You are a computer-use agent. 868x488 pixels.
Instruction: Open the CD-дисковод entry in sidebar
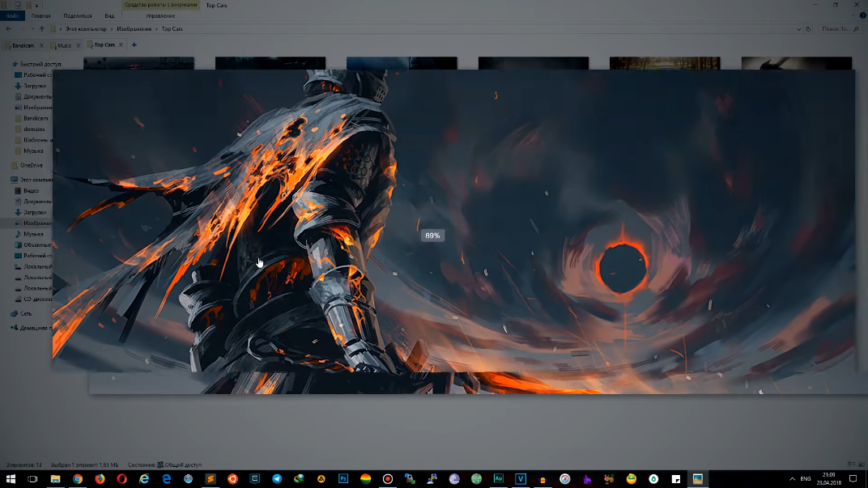33,299
